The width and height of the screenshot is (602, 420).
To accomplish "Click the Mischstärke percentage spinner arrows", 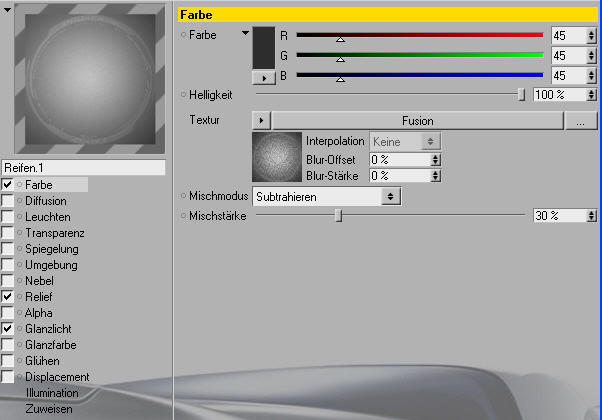I will (592, 216).
